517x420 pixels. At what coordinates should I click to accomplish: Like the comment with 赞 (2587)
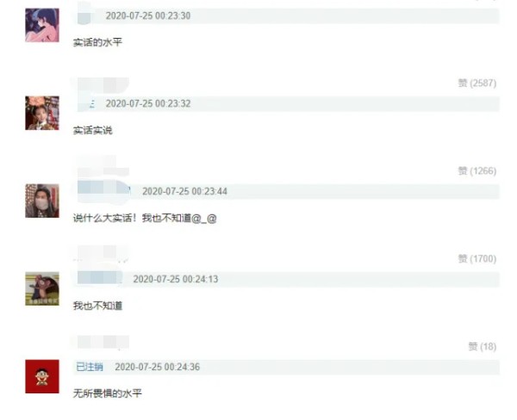(477, 83)
